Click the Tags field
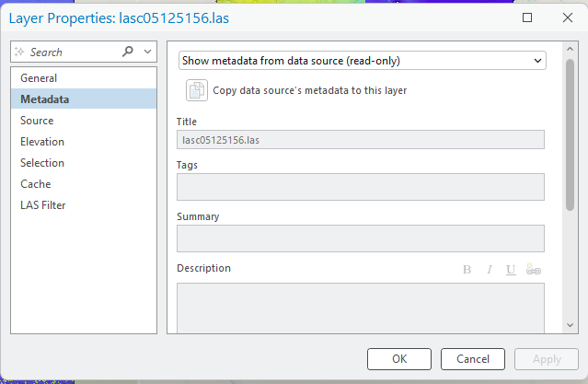This screenshot has height=384, width=588. point(361,187)
